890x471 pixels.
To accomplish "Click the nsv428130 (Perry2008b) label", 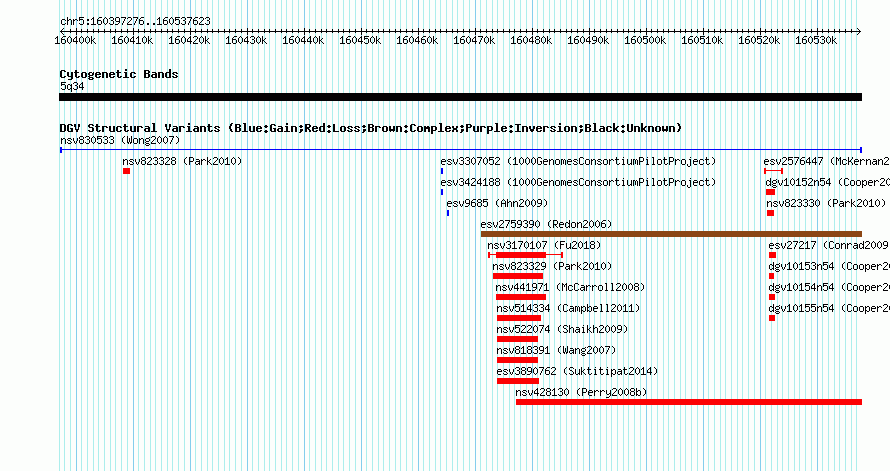I will [581, 392].
